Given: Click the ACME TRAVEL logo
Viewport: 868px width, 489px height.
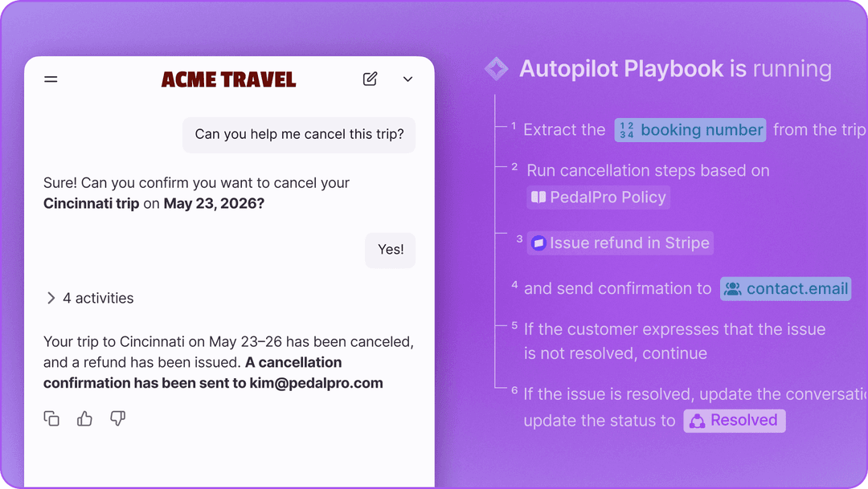Looking at the screenshot, I should (228, 79).
